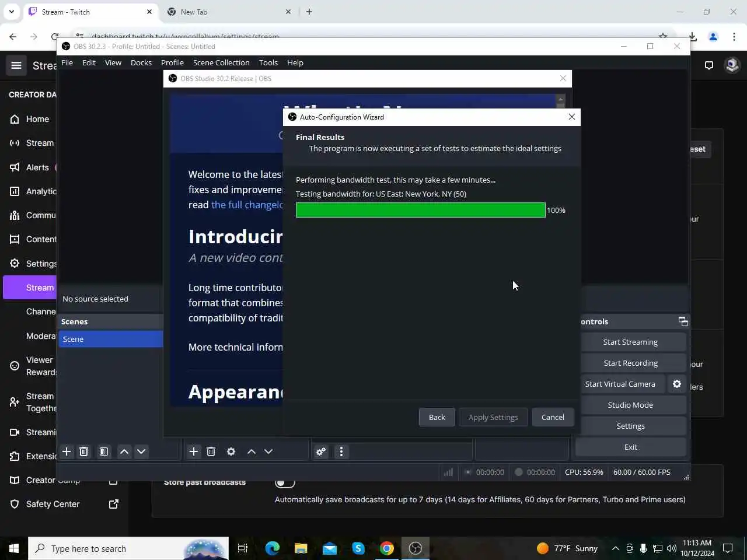Open OBS Help menu

(295, 62)
